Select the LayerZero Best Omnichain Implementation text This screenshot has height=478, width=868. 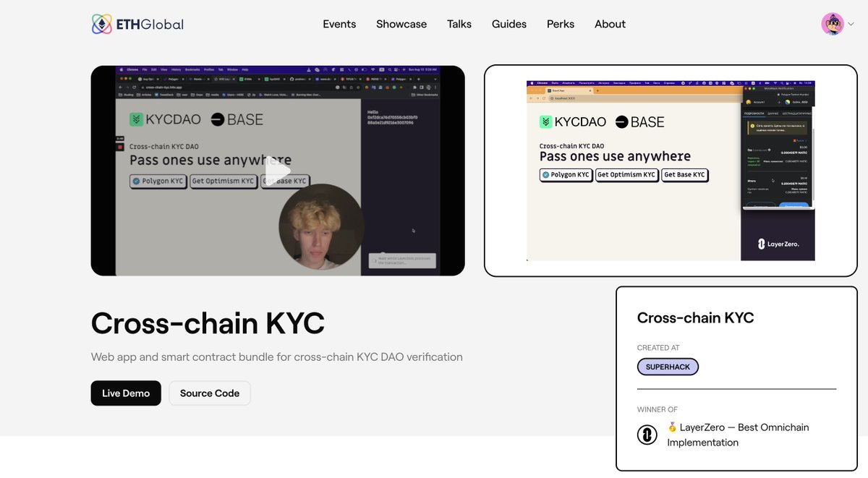click(739, 435)
